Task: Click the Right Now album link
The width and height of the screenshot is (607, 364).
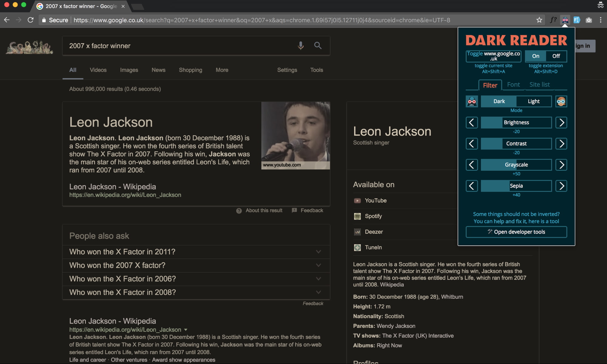Action: pyautogui.click(x=389, y=345)
